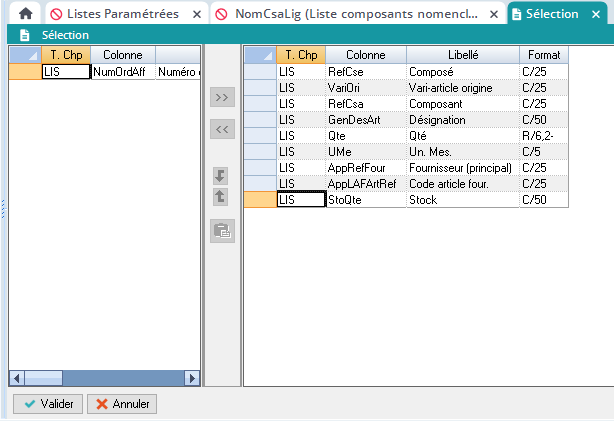Click the add column (>>) button
The height and width of the screenshot is (421, 614).
[222, 97]
